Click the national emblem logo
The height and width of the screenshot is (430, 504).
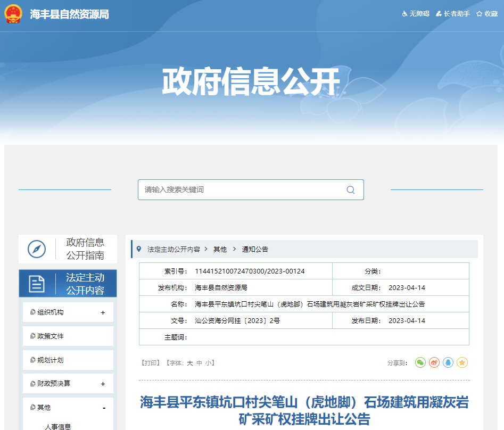[x=14, y=14]
